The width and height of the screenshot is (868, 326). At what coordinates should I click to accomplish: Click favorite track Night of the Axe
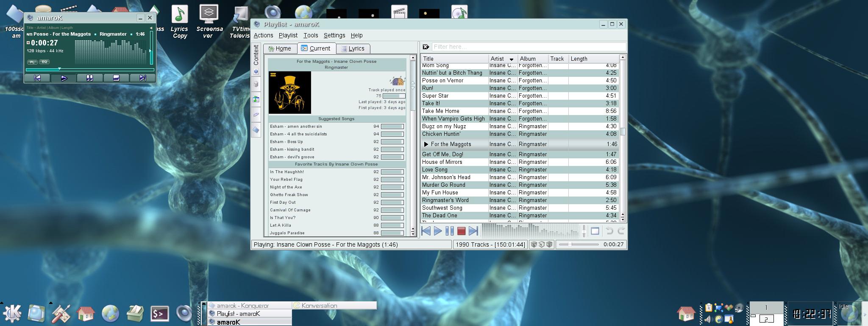click(286, 187)
